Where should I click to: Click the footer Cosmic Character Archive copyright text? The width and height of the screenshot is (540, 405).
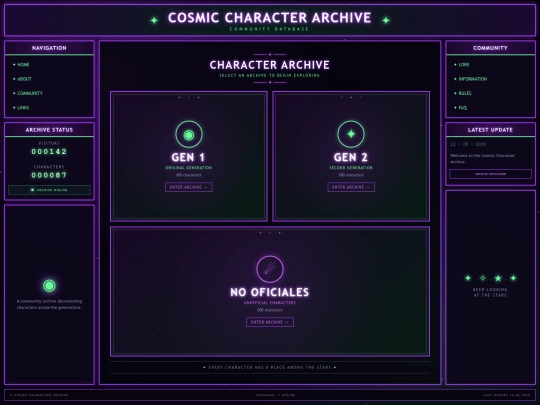(39, 395)
